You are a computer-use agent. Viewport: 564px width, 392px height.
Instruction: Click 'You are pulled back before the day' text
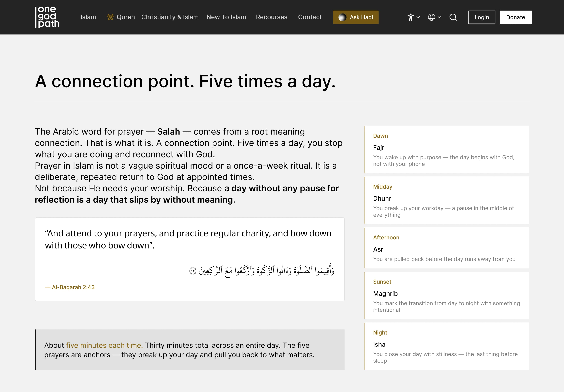444,259
